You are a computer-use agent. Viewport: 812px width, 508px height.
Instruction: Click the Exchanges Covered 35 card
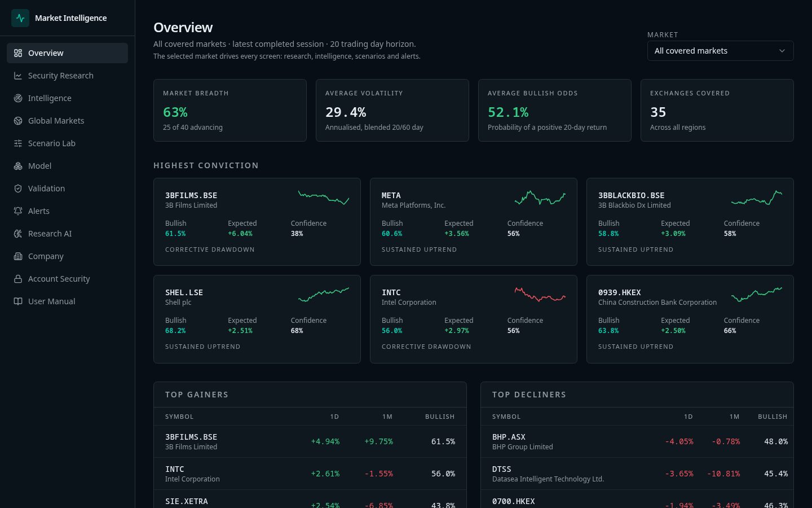tap(717, 110)
